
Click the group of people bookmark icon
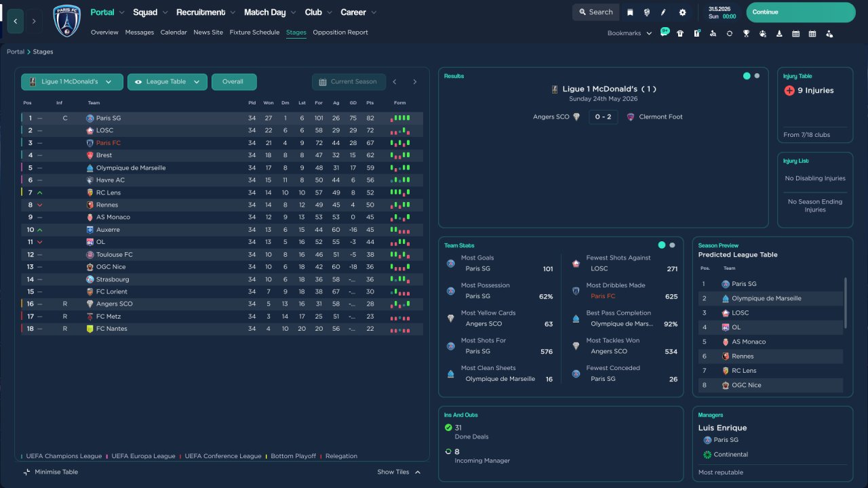tap(763, 33)
